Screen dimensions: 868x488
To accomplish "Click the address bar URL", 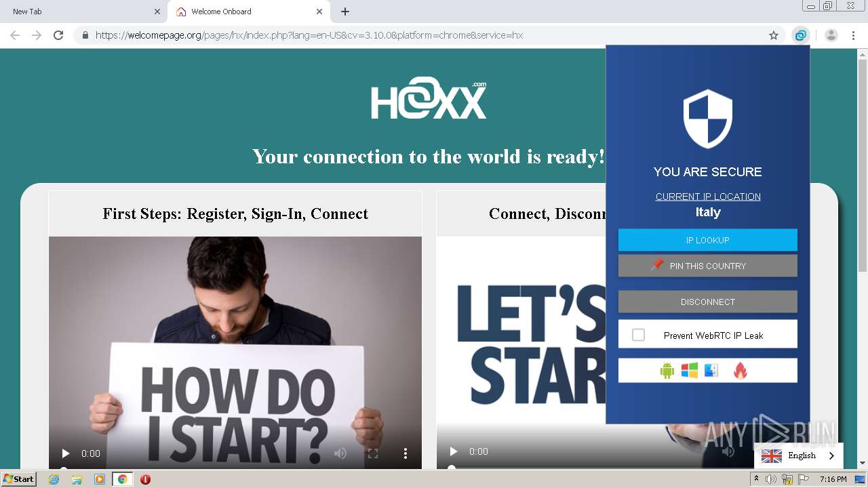I will (x=309, y=35).
